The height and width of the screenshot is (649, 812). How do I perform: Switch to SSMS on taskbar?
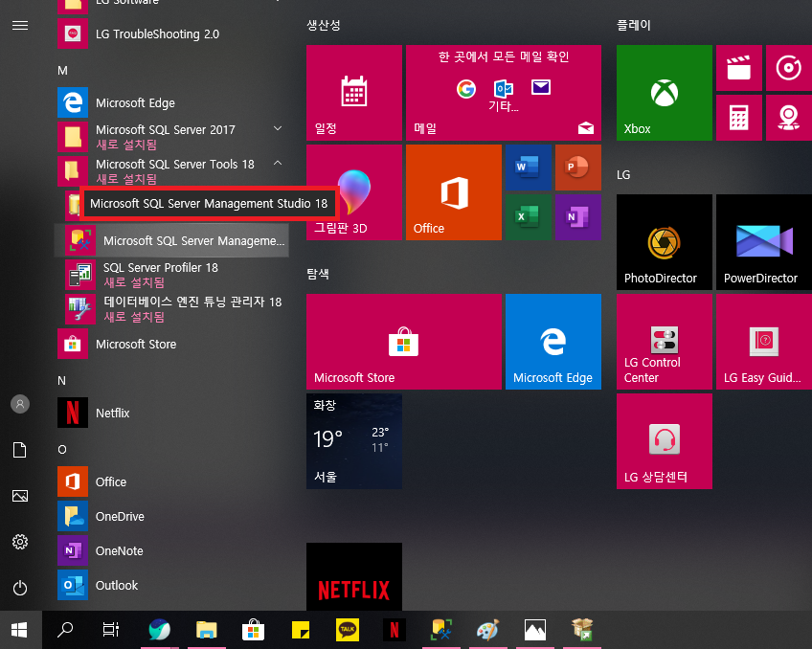pyautogui.click(x=441, y=630)
